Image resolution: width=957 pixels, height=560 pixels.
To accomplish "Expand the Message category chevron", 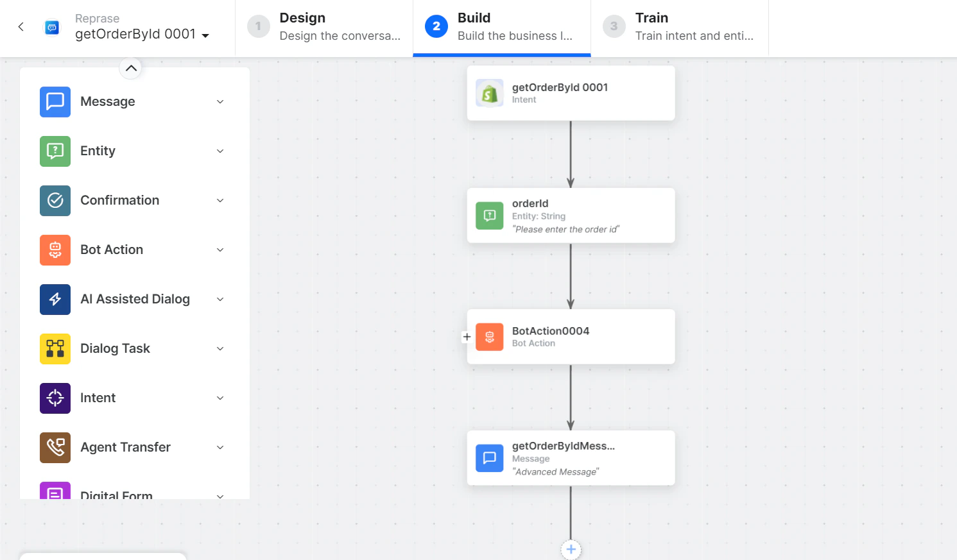I will coord(220,101).
